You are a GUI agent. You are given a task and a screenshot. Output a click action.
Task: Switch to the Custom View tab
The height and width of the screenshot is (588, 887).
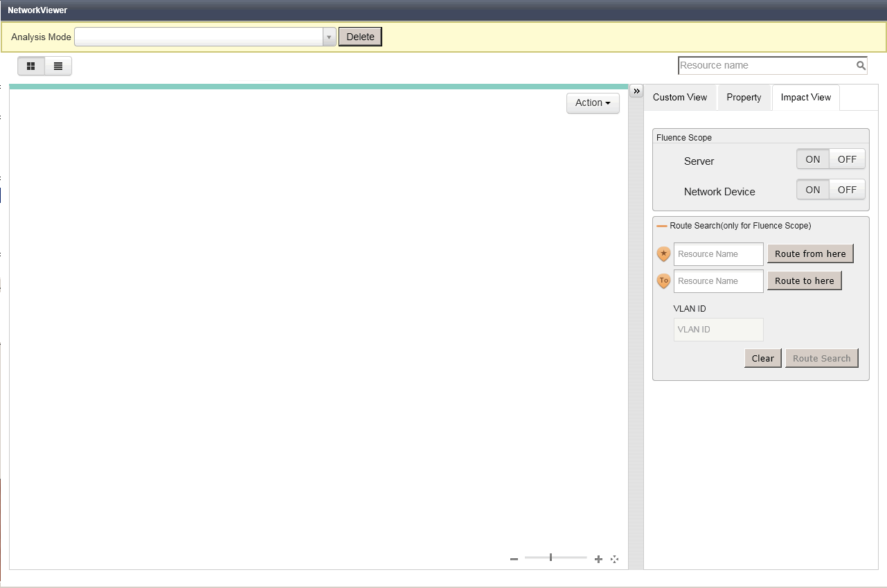click(680, 98)
